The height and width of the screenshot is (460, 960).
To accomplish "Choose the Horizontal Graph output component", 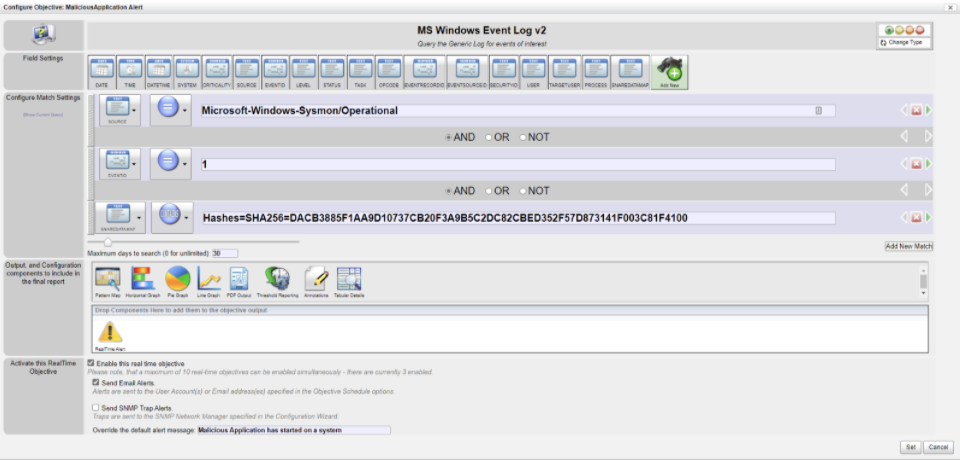I will tap(143, 282).
